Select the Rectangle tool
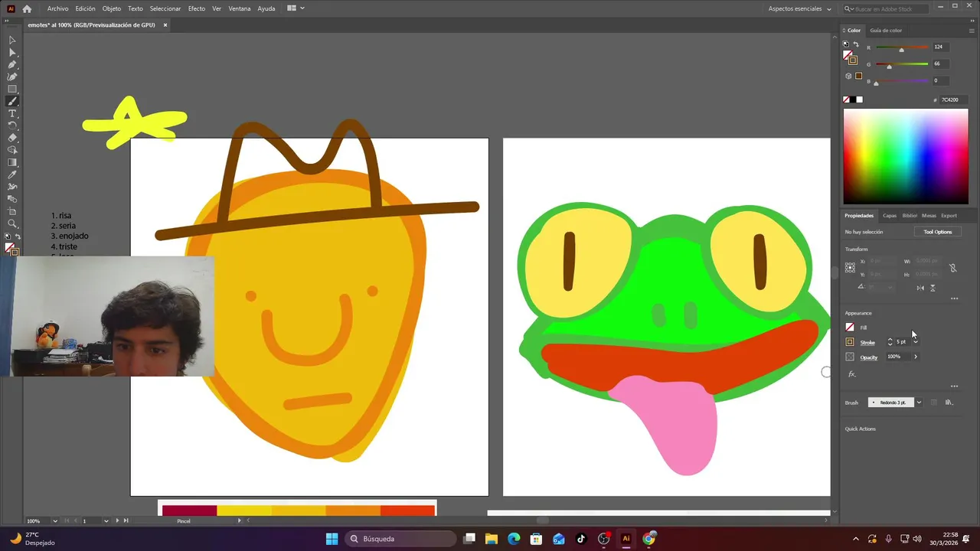This screenshot has width=980, height=551. (12, 89)
